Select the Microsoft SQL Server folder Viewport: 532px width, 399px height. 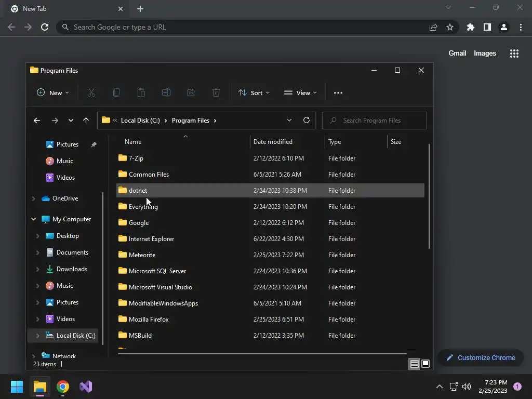pos(270,271)
